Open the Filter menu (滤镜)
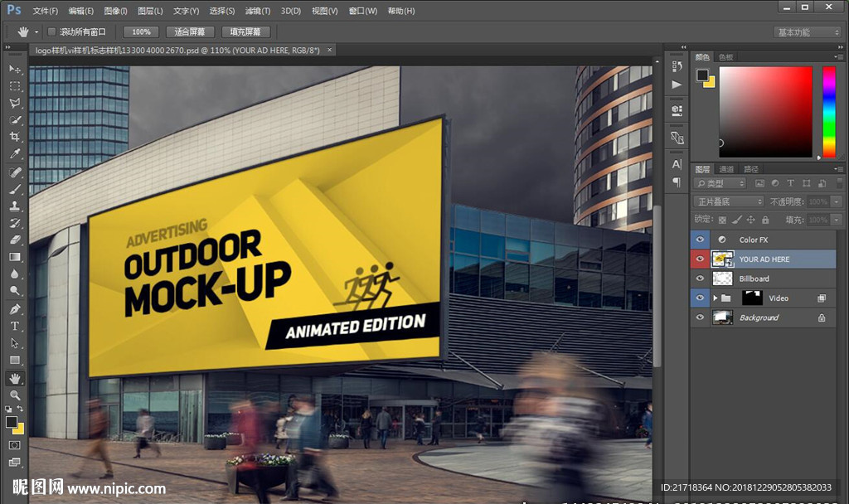This screenshot has width=849, height=504. tap(258, 11)
